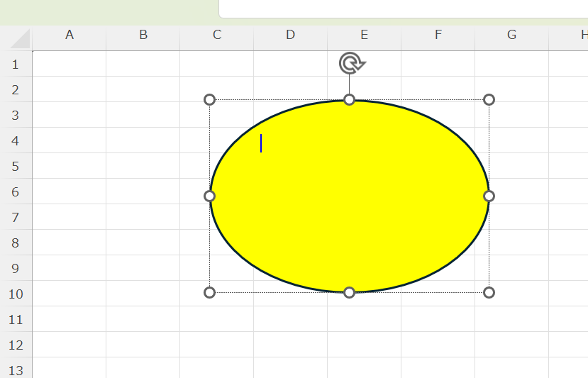The image size is (588, 378).
Task: Click the rotation handle above the ellipse
Action: click(x=350, y=63)
